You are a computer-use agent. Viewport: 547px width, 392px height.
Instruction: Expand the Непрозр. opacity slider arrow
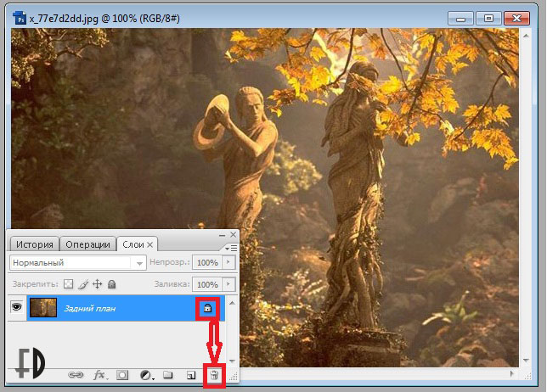pyautogui.click(x=227, y=263)
